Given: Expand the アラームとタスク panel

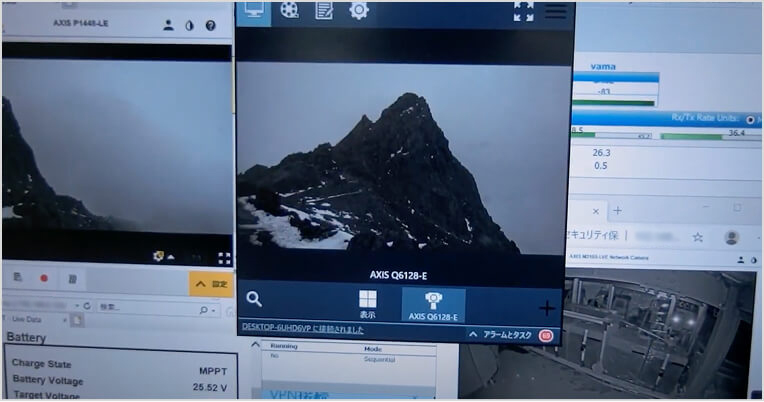Looking at the screenshot, I should tap(500, 335).
